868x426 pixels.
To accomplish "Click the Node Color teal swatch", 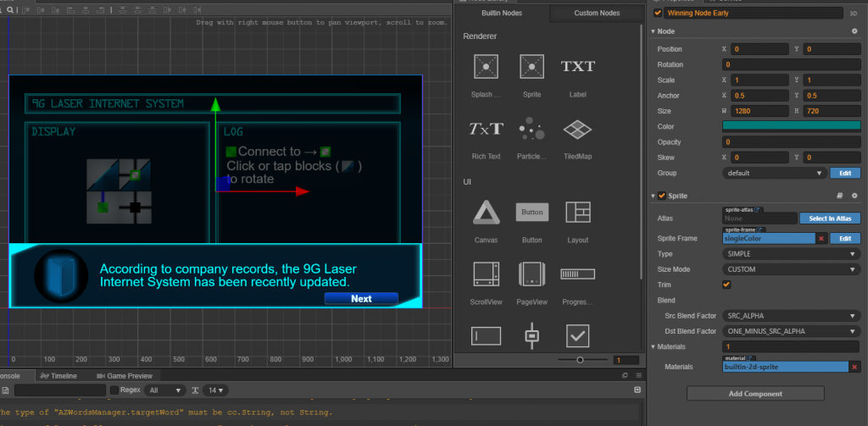I will click(x=791, y=126).
